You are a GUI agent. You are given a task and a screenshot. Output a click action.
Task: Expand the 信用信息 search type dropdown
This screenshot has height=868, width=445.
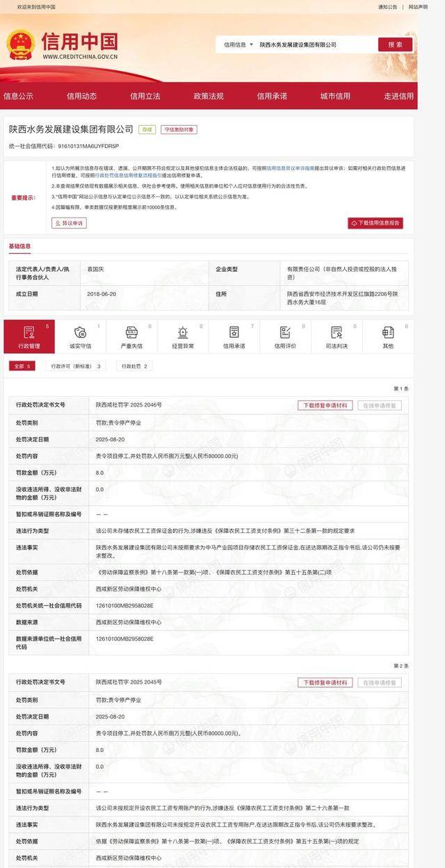pos(238,44)
